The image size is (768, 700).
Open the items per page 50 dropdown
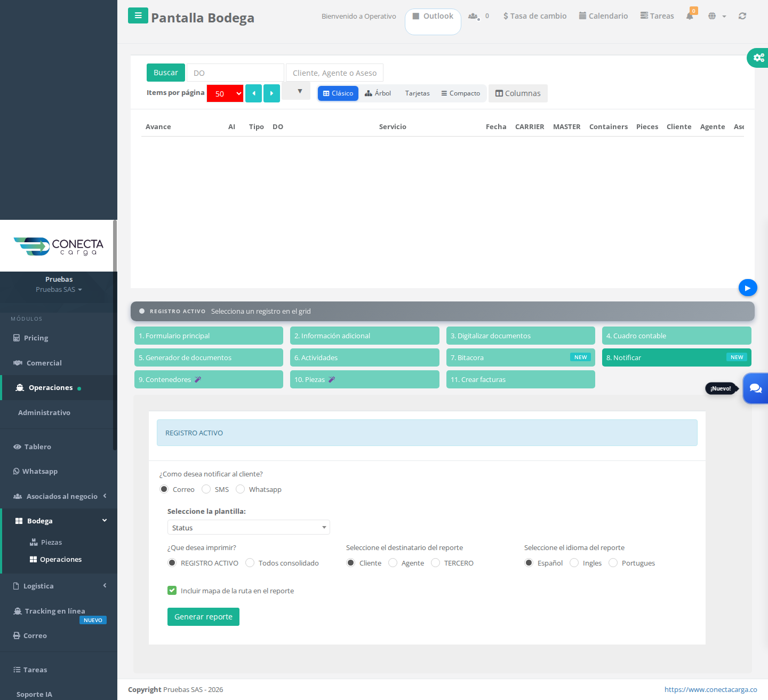tap(225, 93)
